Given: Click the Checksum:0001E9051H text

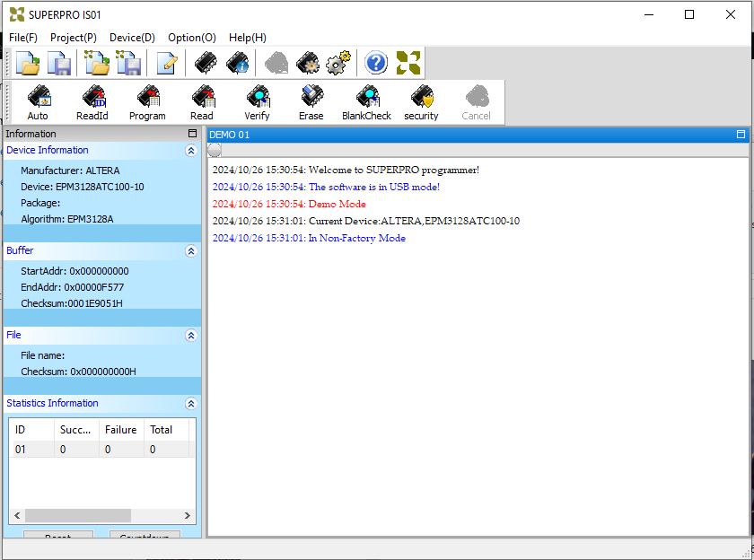Looking at the screenshot, I should pyautogui.click(x=72, y=303).
